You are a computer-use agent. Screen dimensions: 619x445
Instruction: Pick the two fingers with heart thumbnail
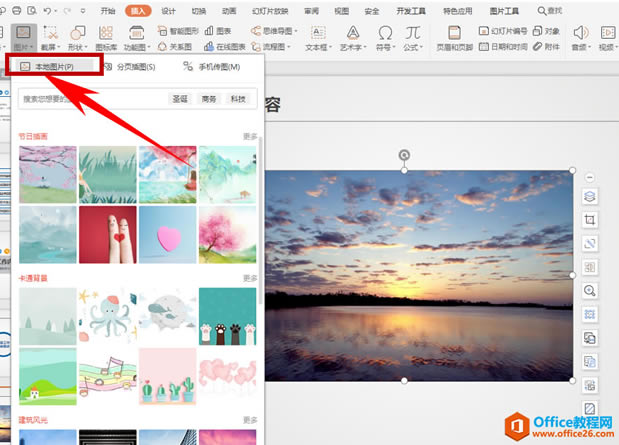(x=108, y=235)
